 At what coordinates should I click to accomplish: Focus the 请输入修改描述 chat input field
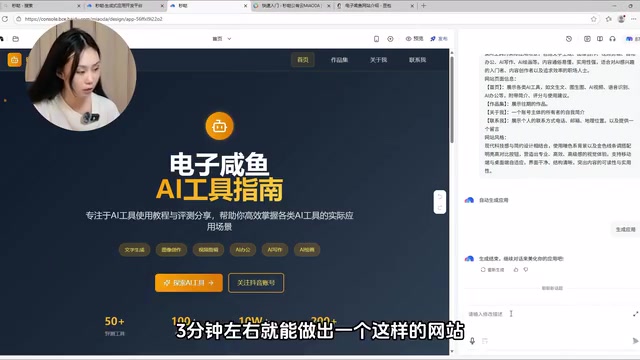point(547,314)
